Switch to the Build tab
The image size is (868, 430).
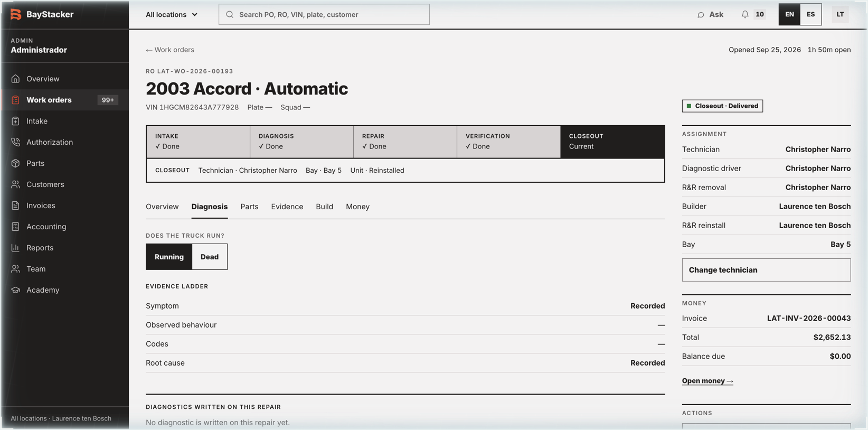(324, 207)
